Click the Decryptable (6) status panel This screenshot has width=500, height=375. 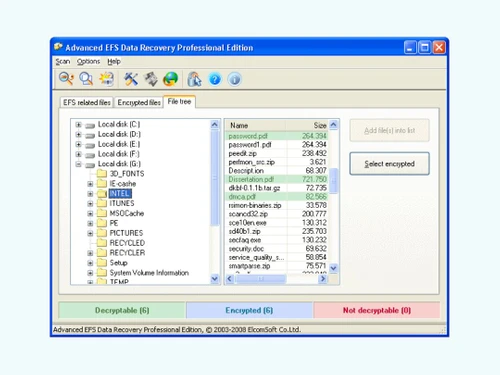(122, 310)
